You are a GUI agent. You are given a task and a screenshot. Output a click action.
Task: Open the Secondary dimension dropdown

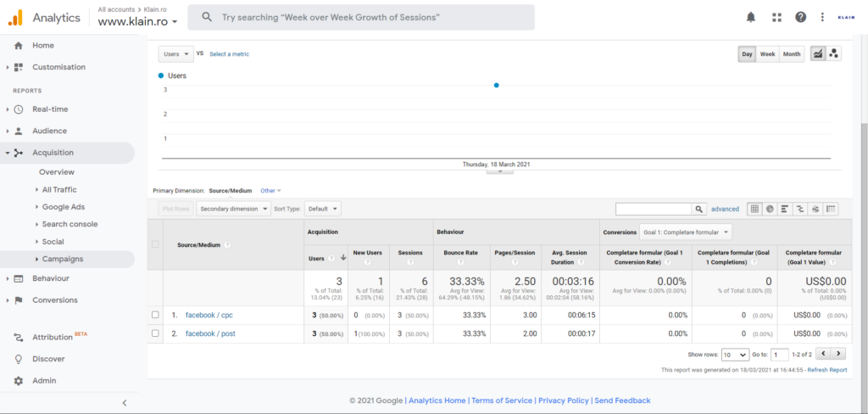(233, 209)
